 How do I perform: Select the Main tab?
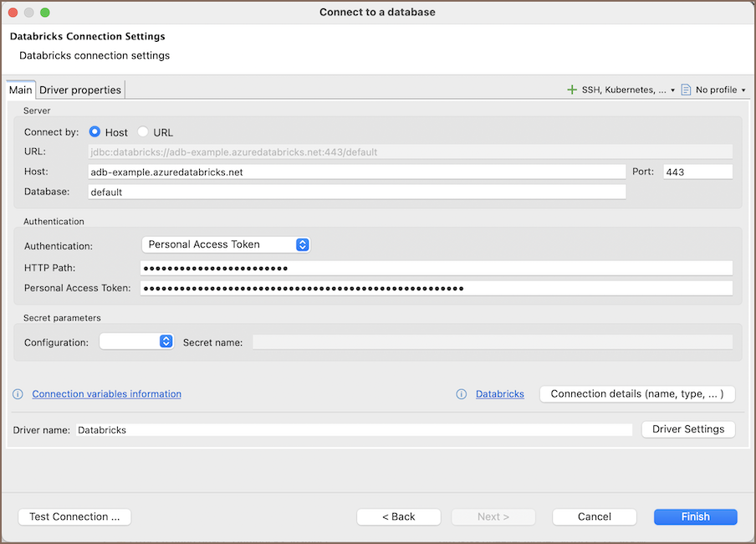pyautogui.click(x=20, y=90)
